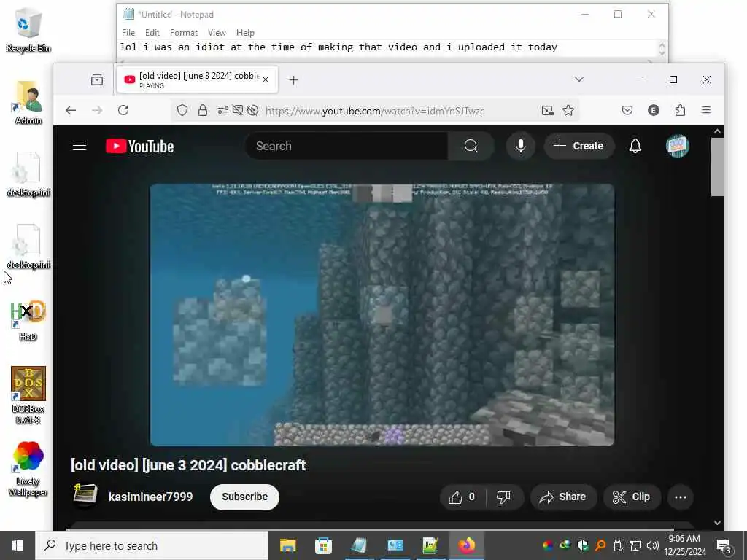The width and height of the screenshot is (747, 560).
Task: Click the Firefox forward arrow
Action: pyautogui.click(x=97, y=111)
